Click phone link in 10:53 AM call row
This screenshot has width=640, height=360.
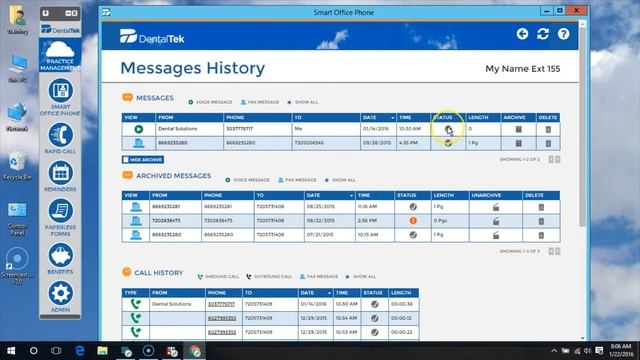[x=222, y=332]
